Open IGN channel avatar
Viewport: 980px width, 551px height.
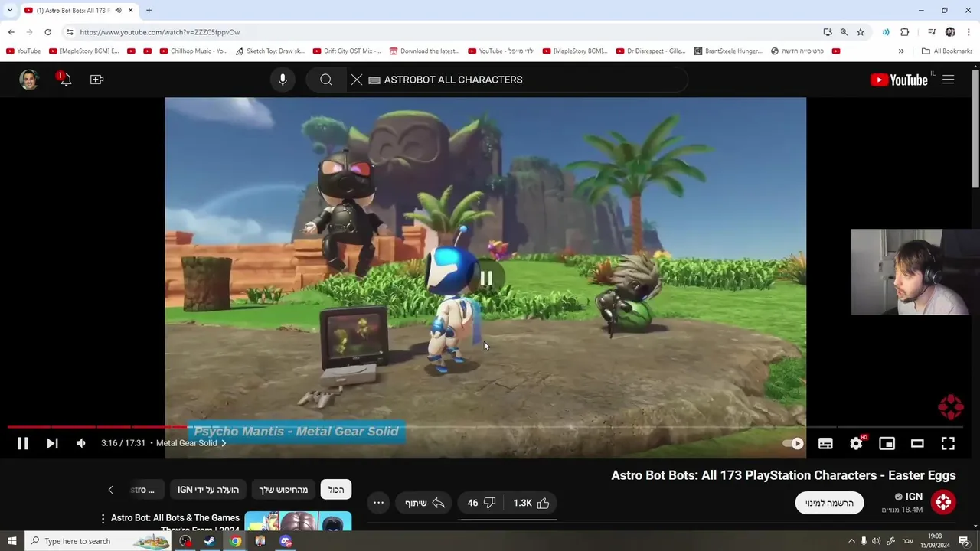tap(943, 502)
